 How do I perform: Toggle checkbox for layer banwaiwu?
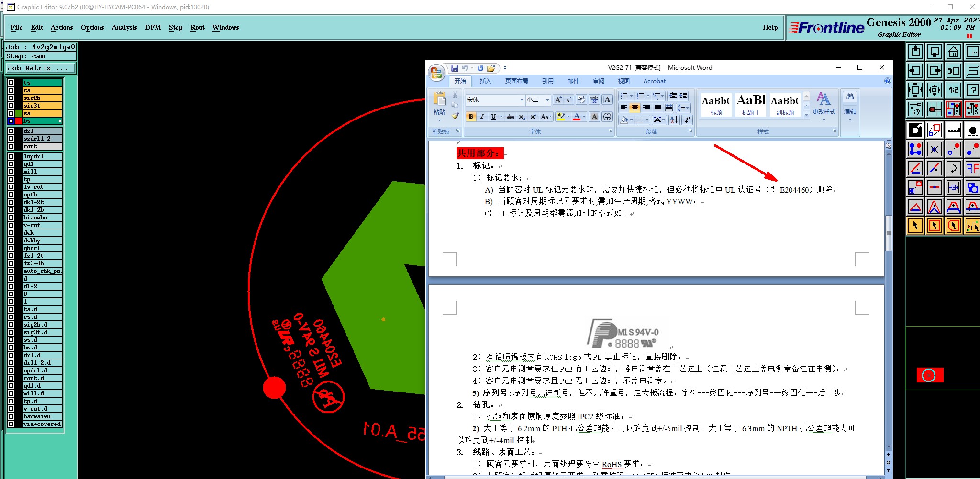click(x=11, y=416)
